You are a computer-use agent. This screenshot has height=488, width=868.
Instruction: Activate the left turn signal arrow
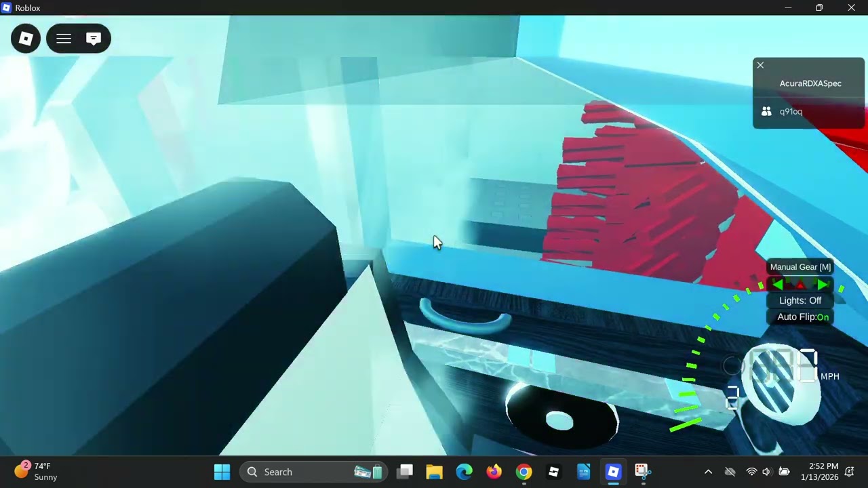pos(778,285)
